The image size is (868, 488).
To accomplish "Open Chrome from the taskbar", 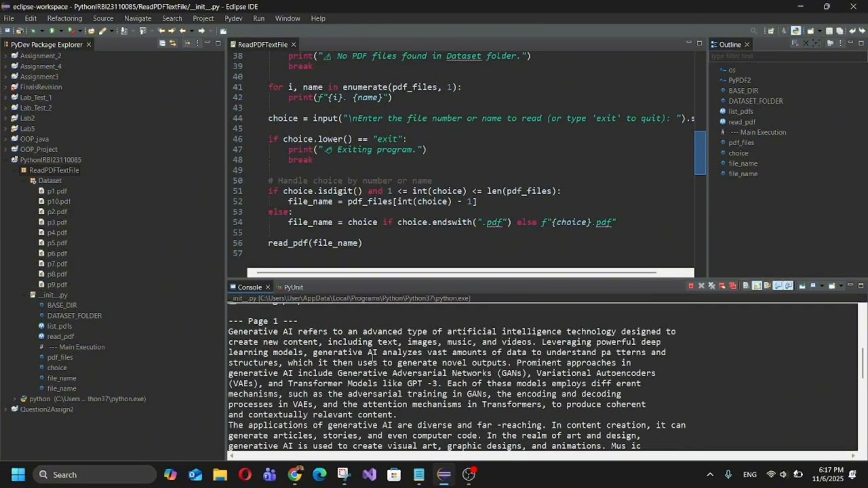I will [x=294, y=474].
